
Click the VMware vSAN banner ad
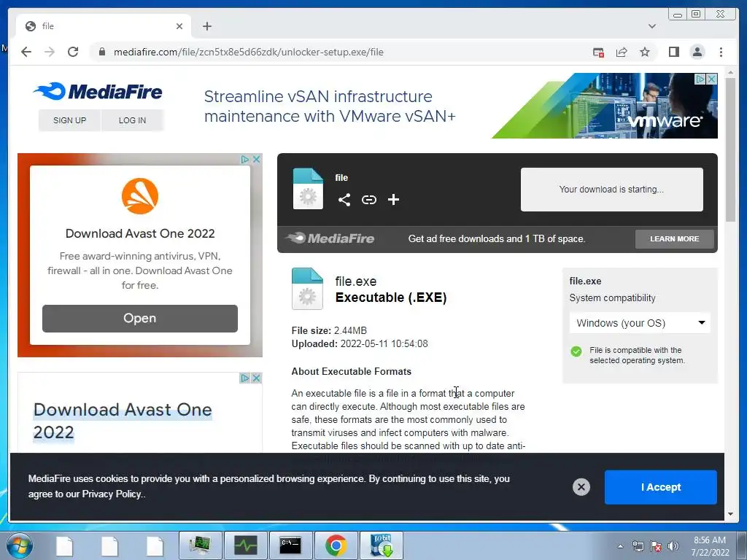pyautogui.click(x=460, y=106)
